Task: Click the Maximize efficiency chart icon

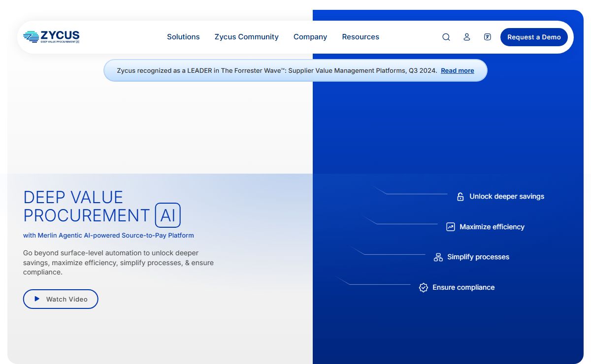Action: click(x=451, y=227)
